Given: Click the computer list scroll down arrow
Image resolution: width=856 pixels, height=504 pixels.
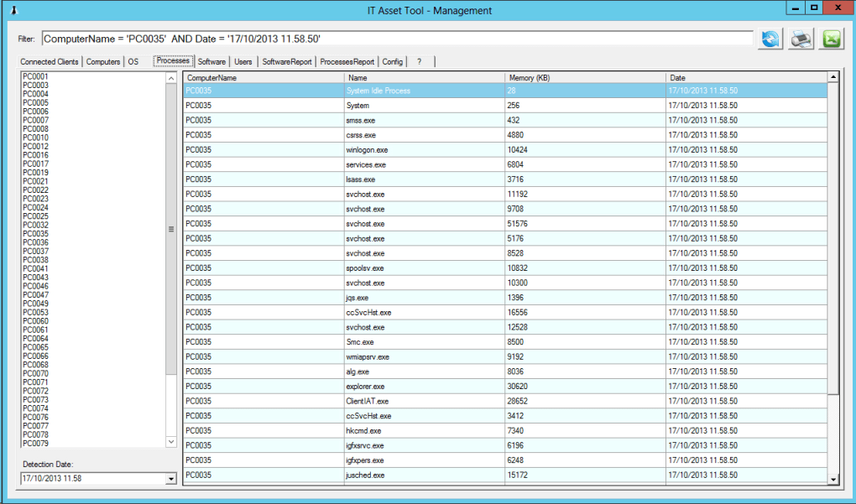Looking at the screenshot, I should pos(171,441).
